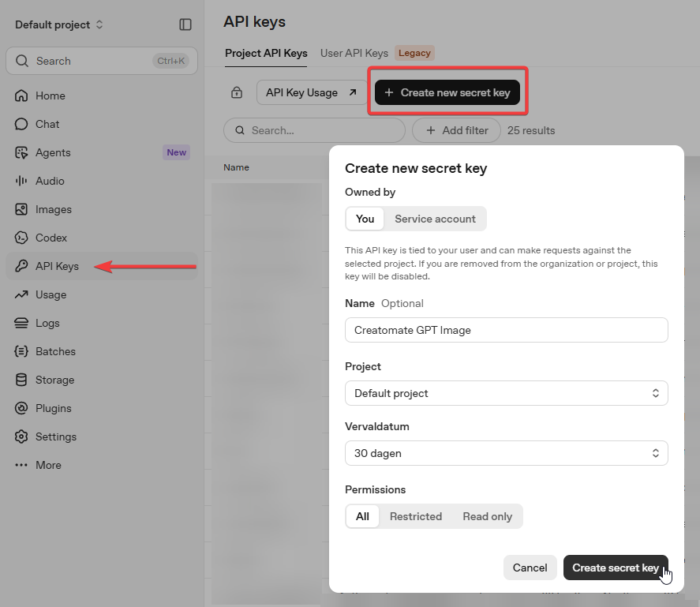Switch to Project API Keys tab
700x607 pixels.
[266, 53]
